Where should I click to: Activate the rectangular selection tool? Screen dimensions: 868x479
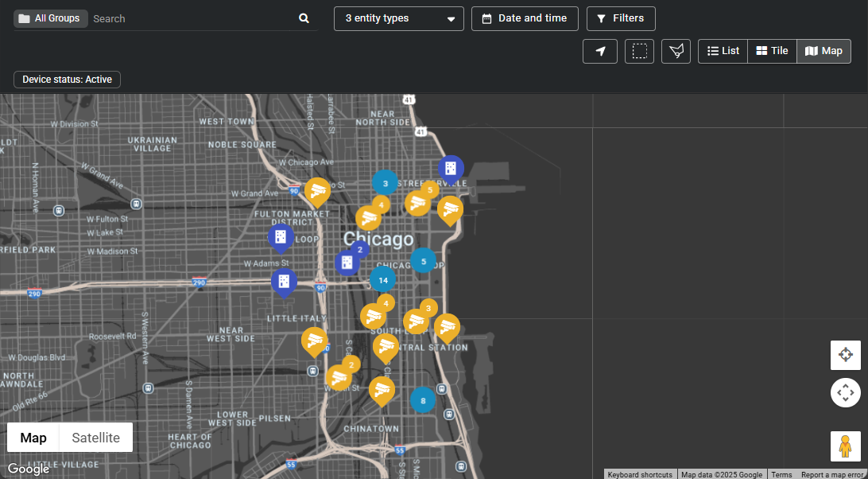639,51
